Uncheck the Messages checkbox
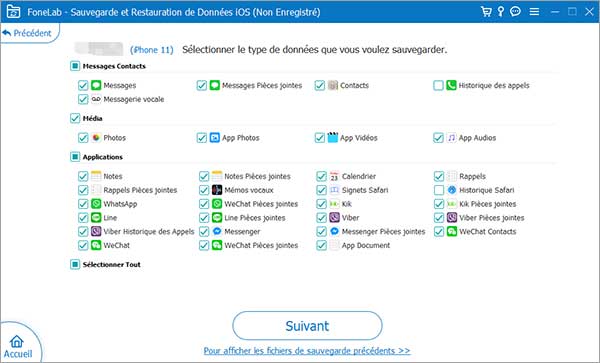600x363 pixels. 83,85
